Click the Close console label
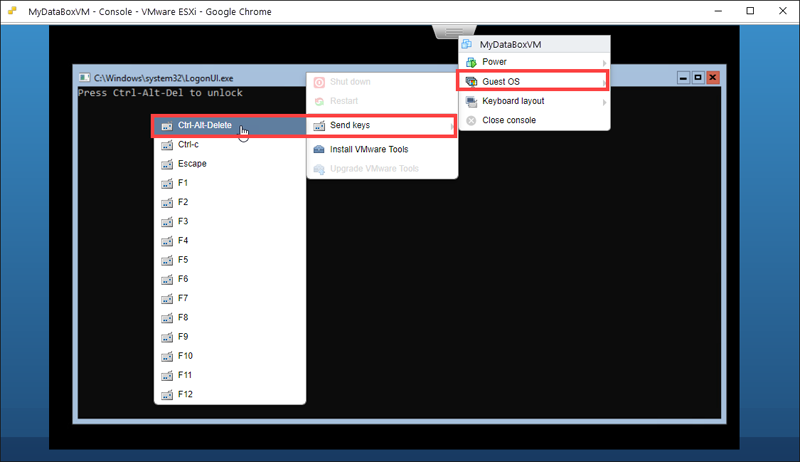The width and height of the screenshot is (800, 462). click(509, 120)
